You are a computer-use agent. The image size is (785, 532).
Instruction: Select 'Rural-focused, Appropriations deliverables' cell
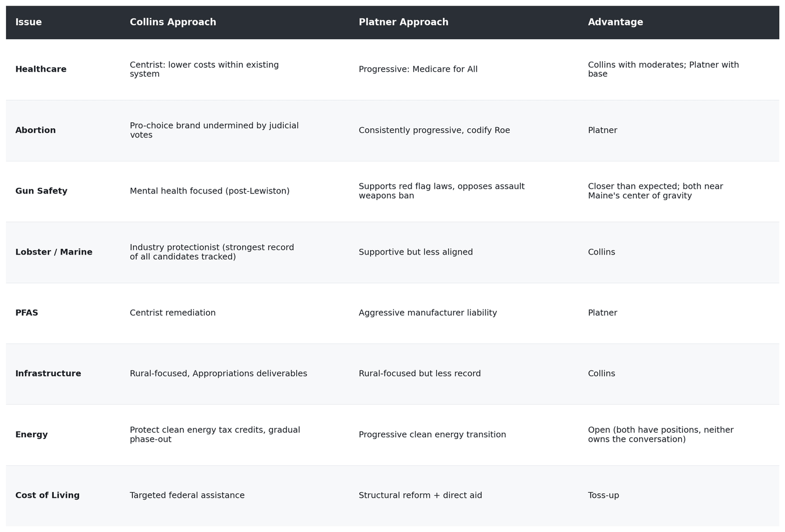click(219, 374)
